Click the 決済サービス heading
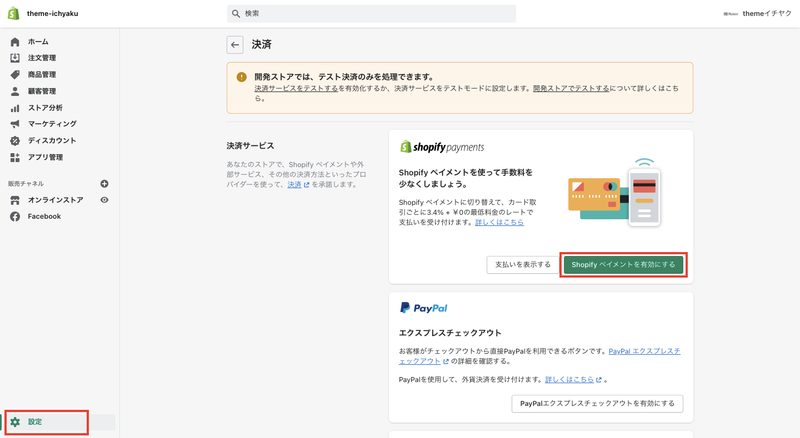Image resolution: width=800 pixels, height=438 pixels. pyautogui.click(x=251, y=146)
